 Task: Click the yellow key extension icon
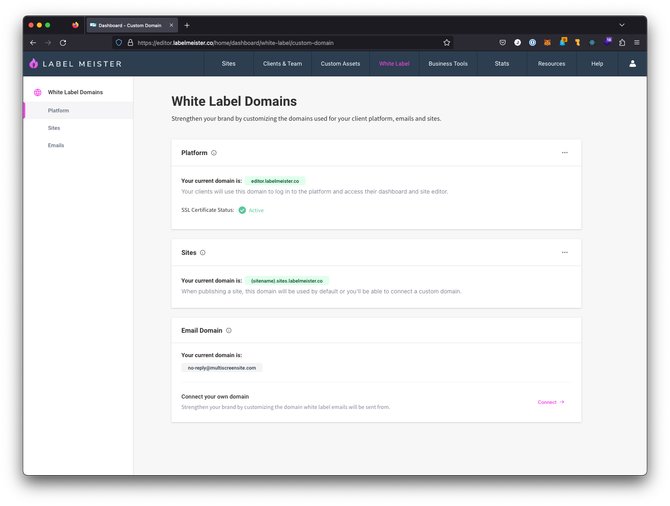point(577,43)
